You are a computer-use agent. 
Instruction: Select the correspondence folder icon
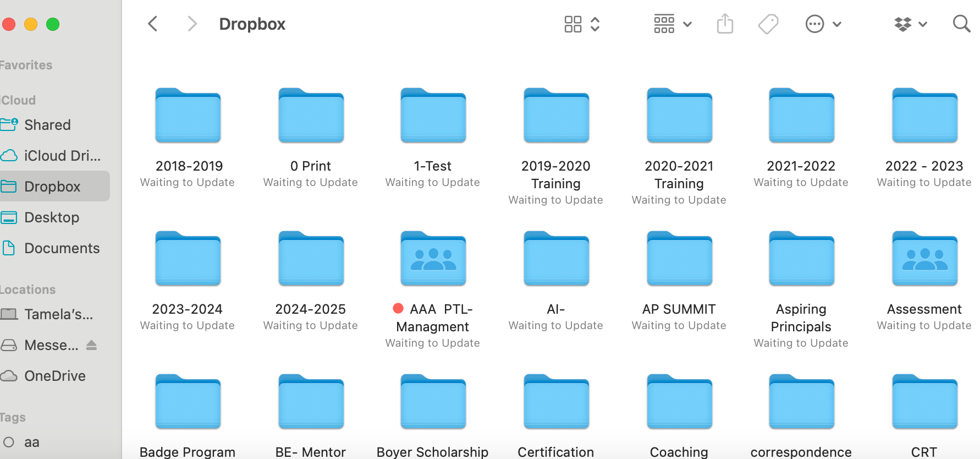click(802, 402)
